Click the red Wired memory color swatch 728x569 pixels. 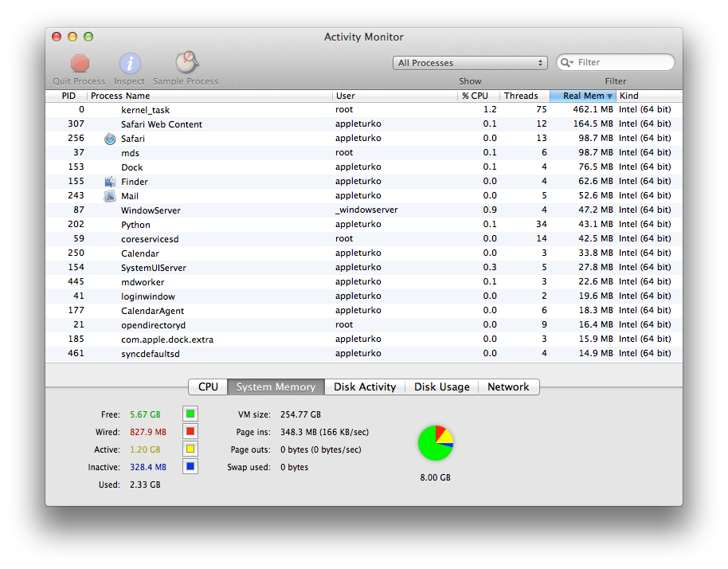[190, 431]
